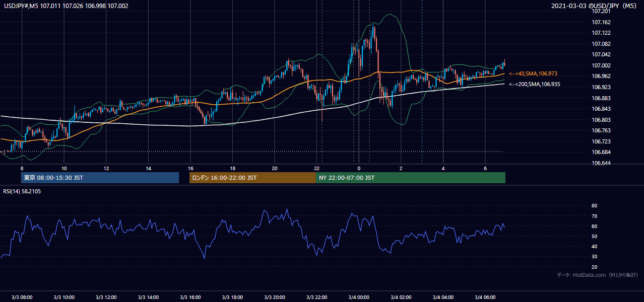The height and width of the screenshot is (302, 644).
Task: Click hour label 10 on price chart axis
Action: pos(64,168)
